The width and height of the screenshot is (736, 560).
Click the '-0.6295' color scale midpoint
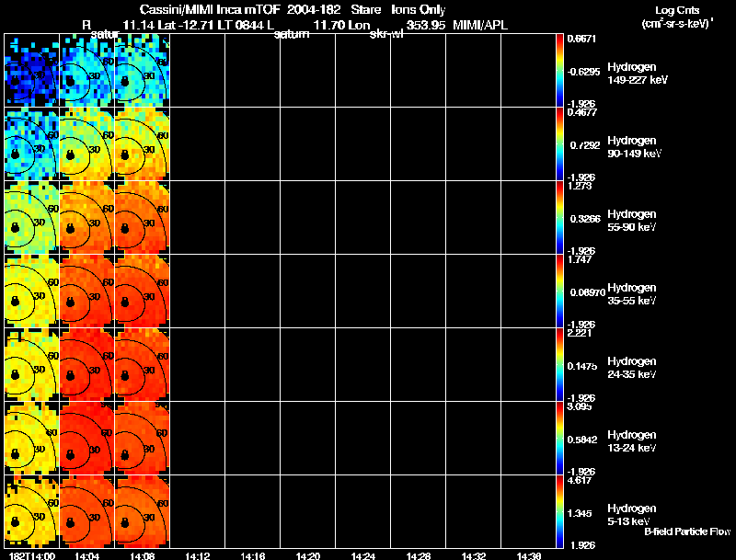tap(583, 72)
